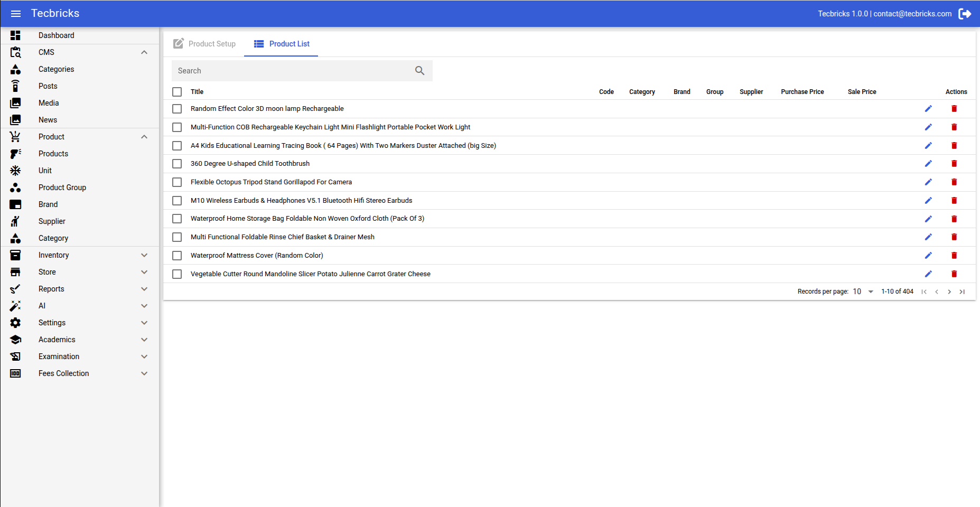This screenshot has width=980, height=507.
Task: Collapse the Product menu section
Action: point(144,137)
